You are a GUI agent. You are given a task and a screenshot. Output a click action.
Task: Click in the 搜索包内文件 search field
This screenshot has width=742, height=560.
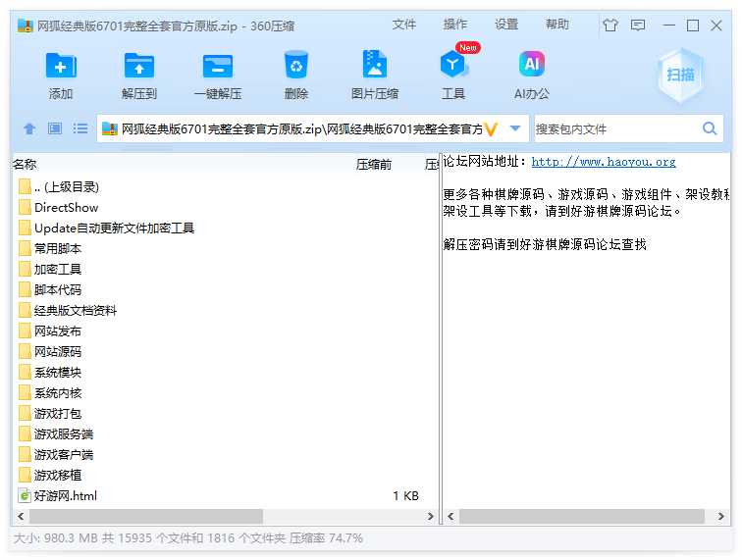[615, 128]
